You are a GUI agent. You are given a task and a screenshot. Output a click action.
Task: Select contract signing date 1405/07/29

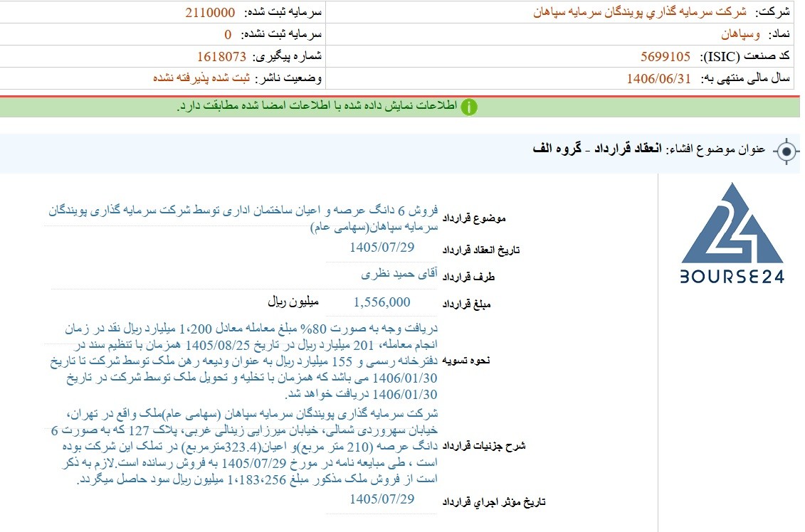[382, 248]
